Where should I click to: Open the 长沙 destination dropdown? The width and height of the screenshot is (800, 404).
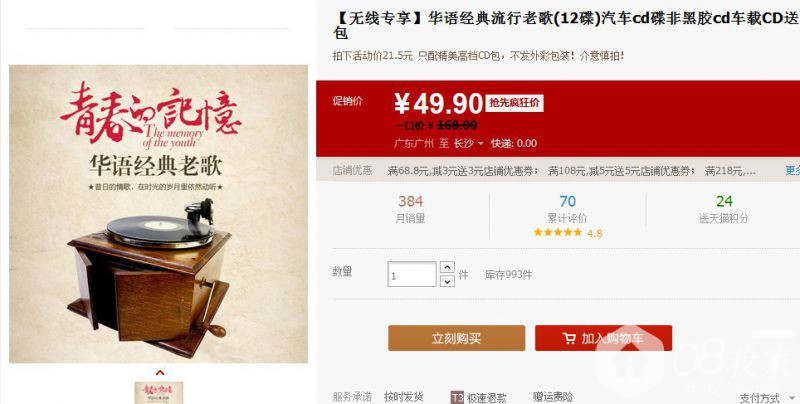coord(468,143)
